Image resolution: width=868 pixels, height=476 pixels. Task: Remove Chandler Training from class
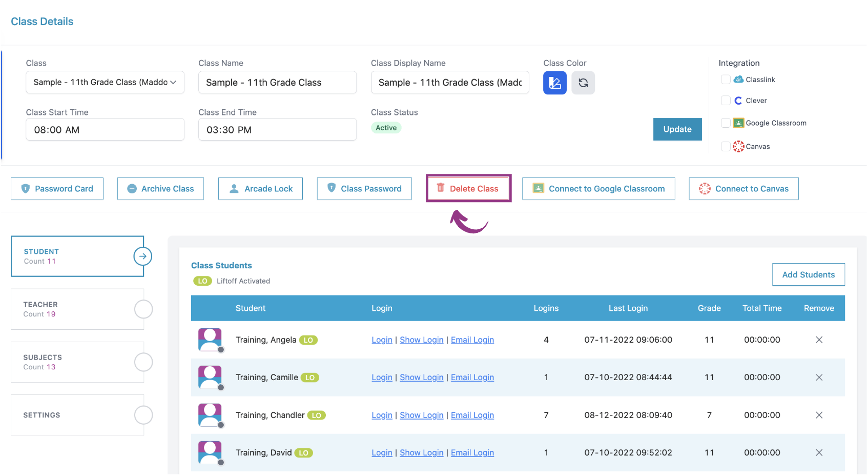pos(819,415)
